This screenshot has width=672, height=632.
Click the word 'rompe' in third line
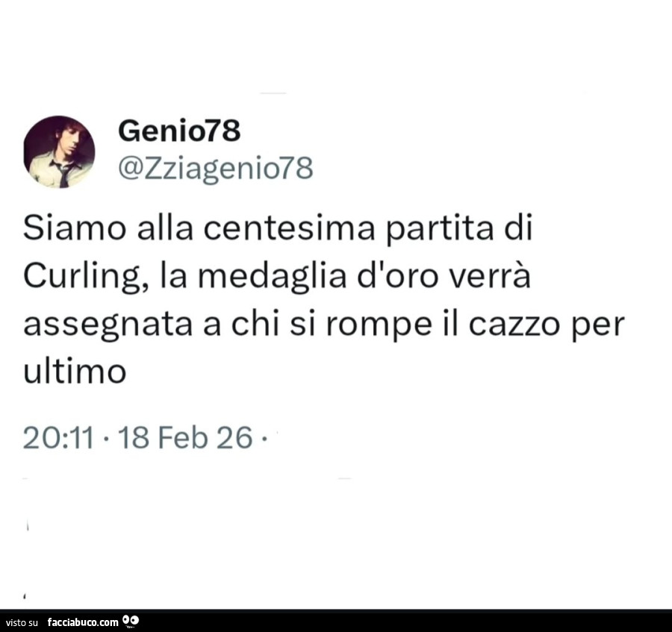tap(379, 326)
